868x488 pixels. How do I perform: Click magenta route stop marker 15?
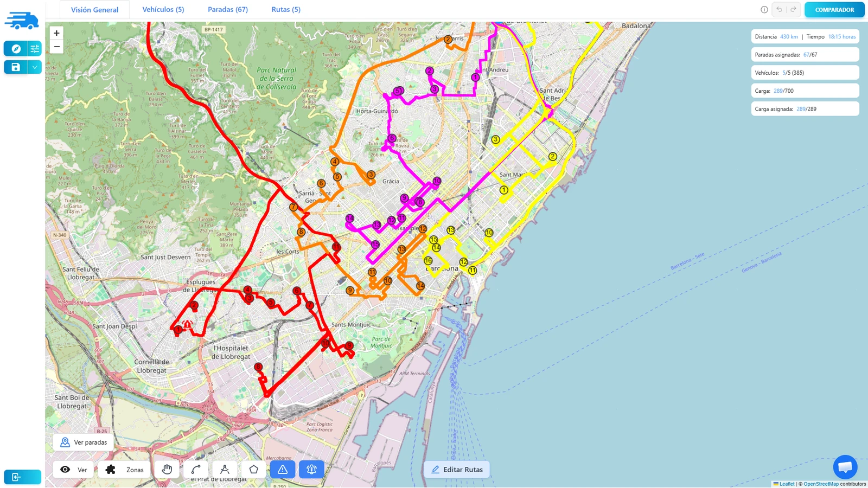375,245
